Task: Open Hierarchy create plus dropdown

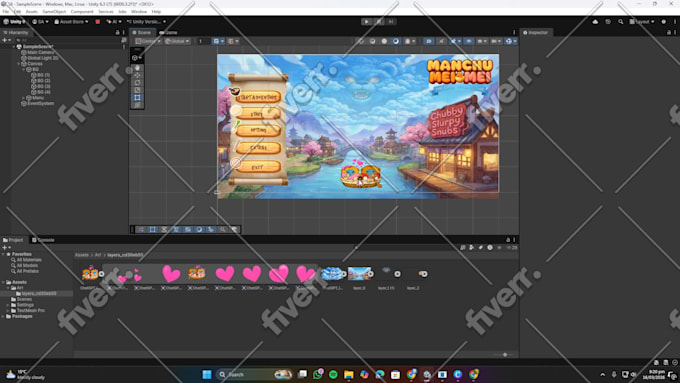Action: [x=6, y=40]
